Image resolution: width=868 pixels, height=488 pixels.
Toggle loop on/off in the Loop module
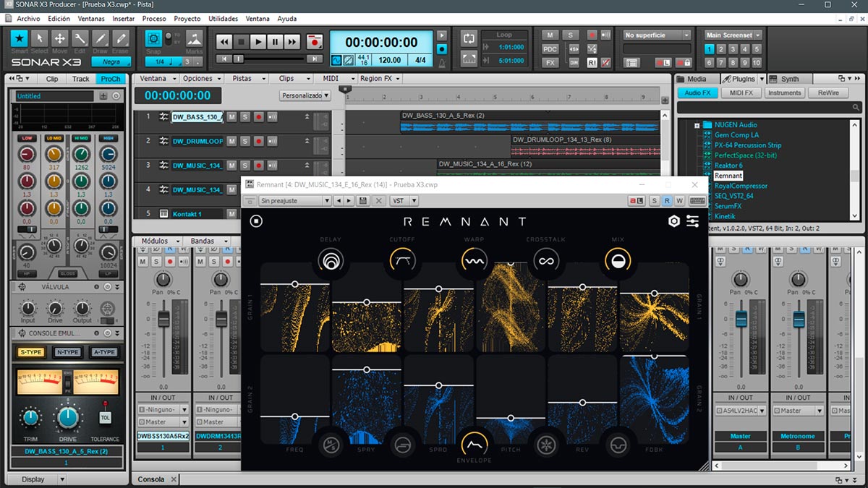pyautogui.click(x=469, y=38)
